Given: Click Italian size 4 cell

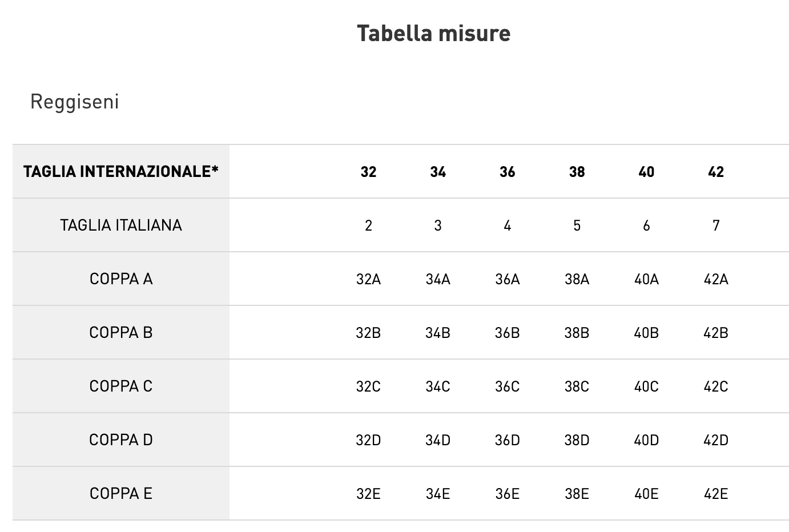Looking at the screenshot, I should pyautogui.click(x=507, y=225).
